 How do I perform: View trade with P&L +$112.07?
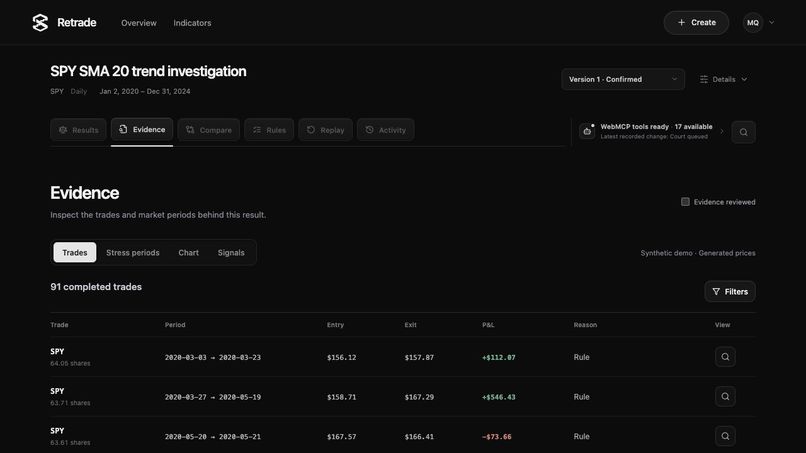(725, 357)
